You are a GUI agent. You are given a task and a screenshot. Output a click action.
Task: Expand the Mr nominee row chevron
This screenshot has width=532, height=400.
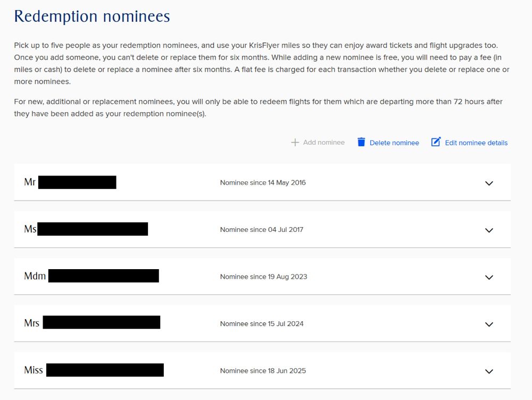[x=489, y=183]
